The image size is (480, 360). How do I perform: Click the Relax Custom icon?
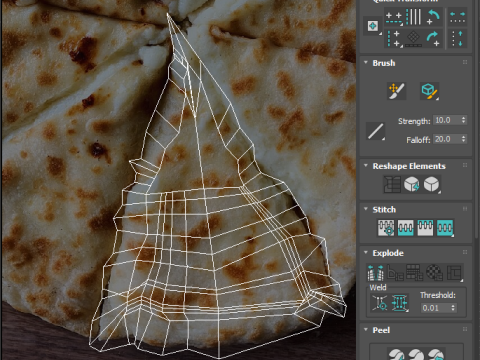[432, 184]
